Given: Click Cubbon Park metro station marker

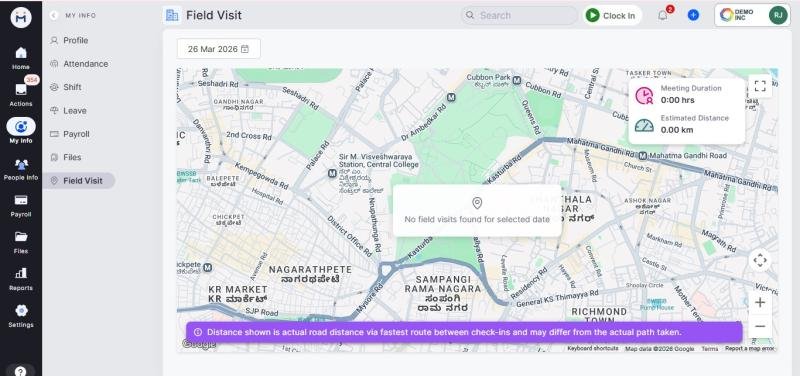Looking at the screenshot, I should (x=516, y=81).
